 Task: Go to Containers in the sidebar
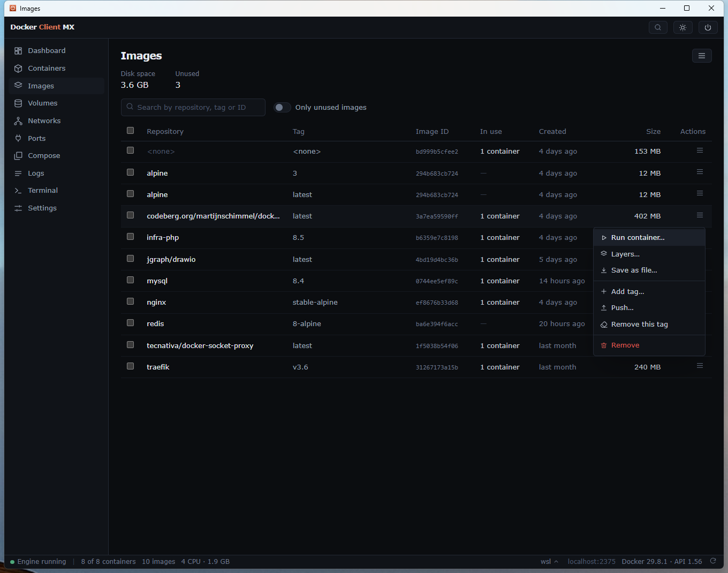[56, 68]
